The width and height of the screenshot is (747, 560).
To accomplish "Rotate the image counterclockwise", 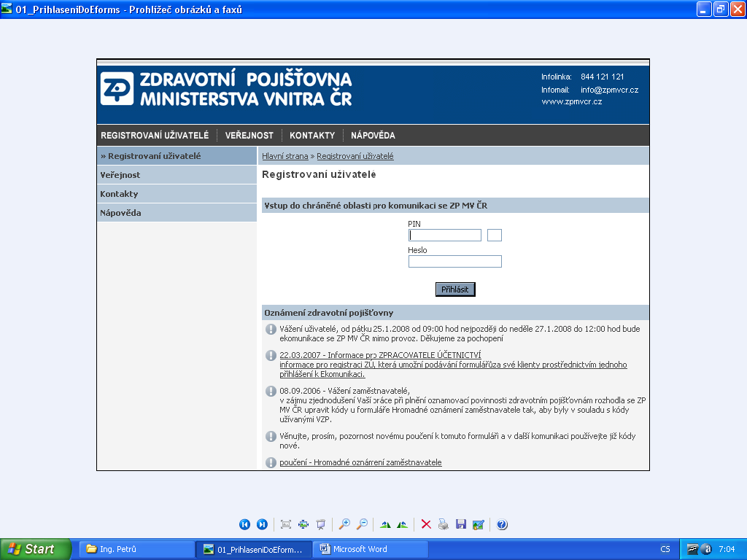I will (403, 524).
